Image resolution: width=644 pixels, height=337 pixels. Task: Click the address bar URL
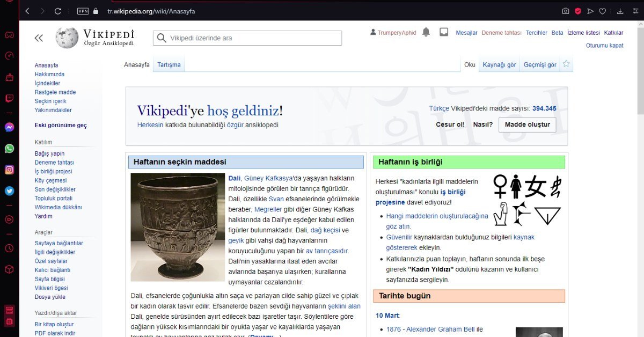click(151, 11)
